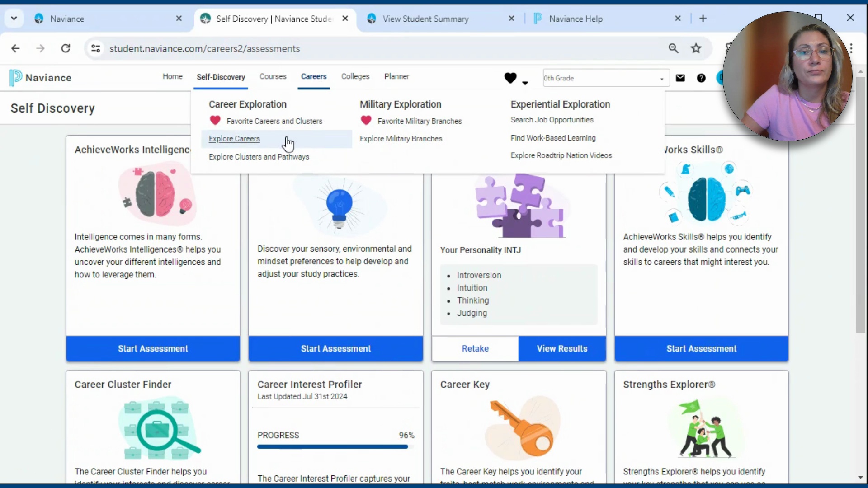The height and width of the screenshot is (488, 868).
Task: Expand the grade level dropdown
Action: [x=606, y=78]
